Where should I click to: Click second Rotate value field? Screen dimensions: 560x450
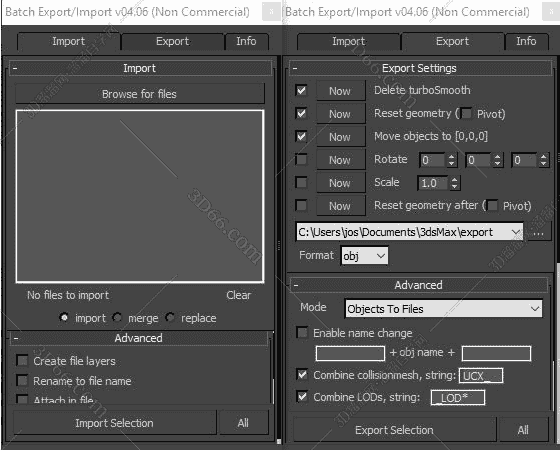479,160
